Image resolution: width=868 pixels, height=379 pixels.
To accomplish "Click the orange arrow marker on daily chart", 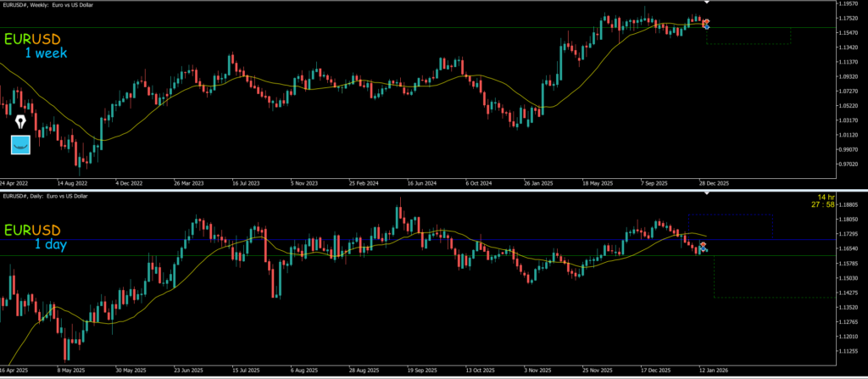I will [704, 245].
